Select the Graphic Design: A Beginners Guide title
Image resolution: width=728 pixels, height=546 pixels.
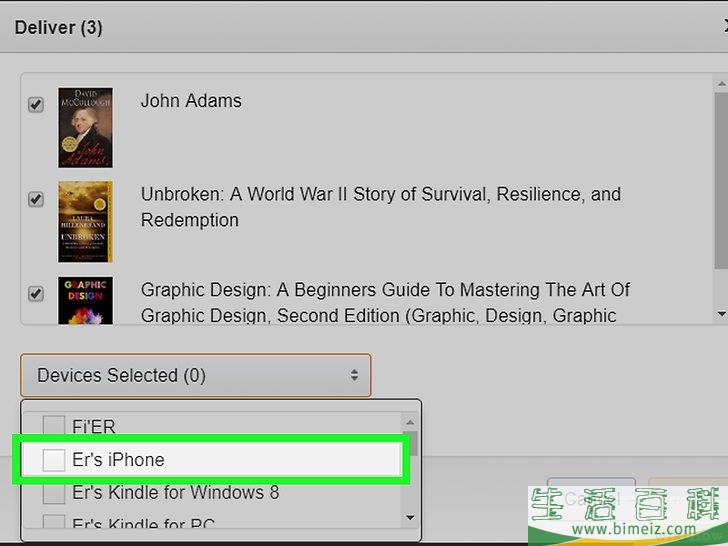385,302
